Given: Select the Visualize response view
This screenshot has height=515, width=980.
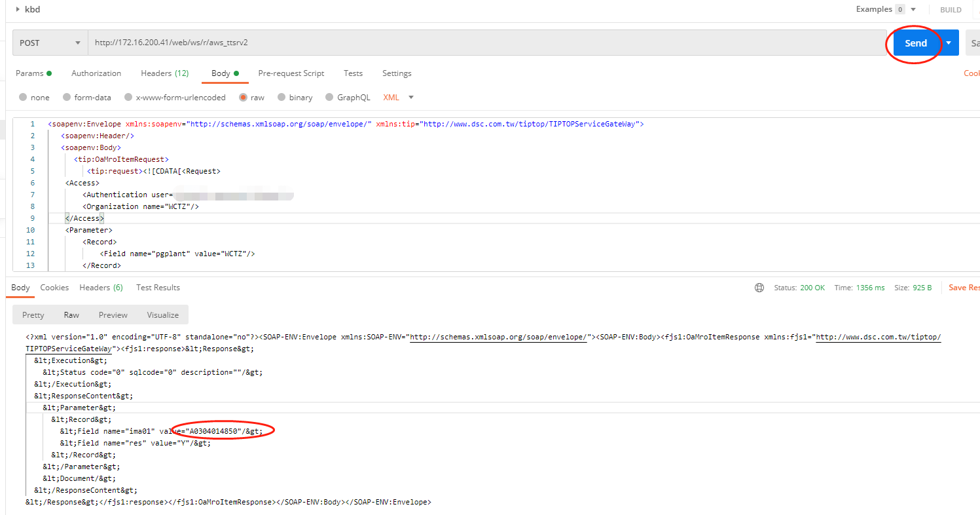Looking at the screenshot, I should [x=162, y=315].
